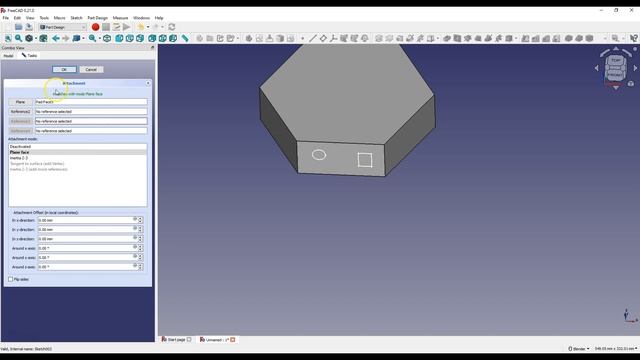Close the Unnamed document tab
Viewport: 640px width, 360px height.
pyautogui.click(x=233, y=340)
